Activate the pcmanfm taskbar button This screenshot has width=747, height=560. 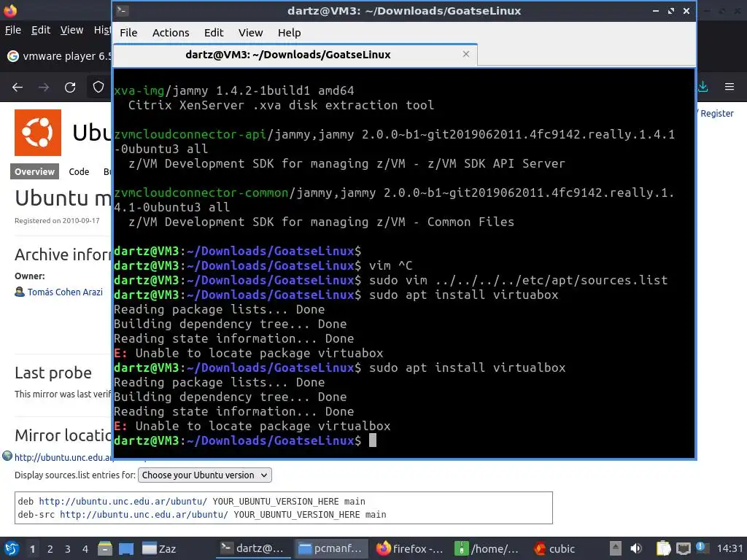[330, 548]
